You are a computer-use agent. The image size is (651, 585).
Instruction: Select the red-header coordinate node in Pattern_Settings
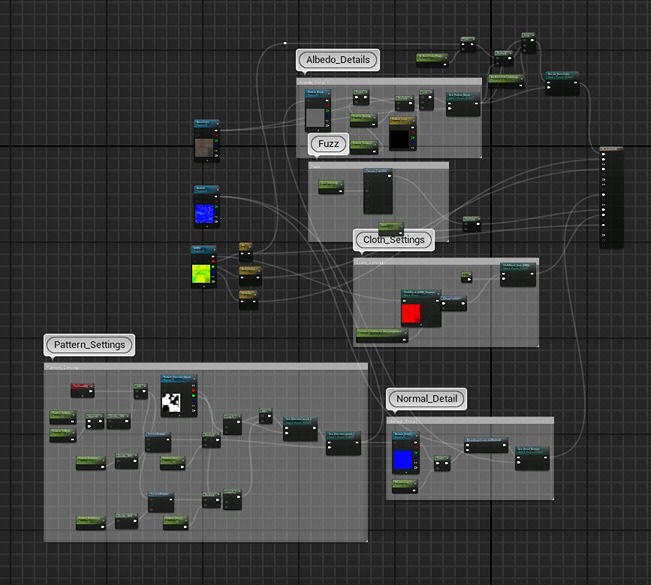click(82, 390)
